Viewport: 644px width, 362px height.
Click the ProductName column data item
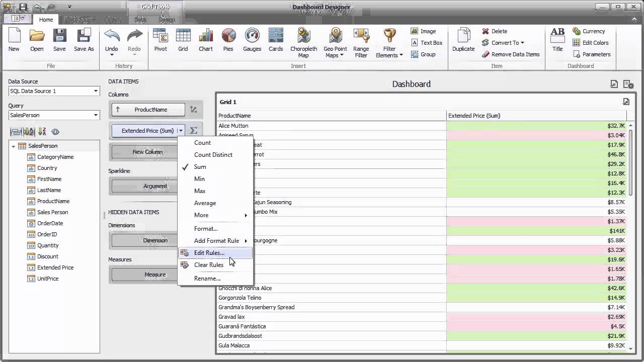click(x=148, y=110)
